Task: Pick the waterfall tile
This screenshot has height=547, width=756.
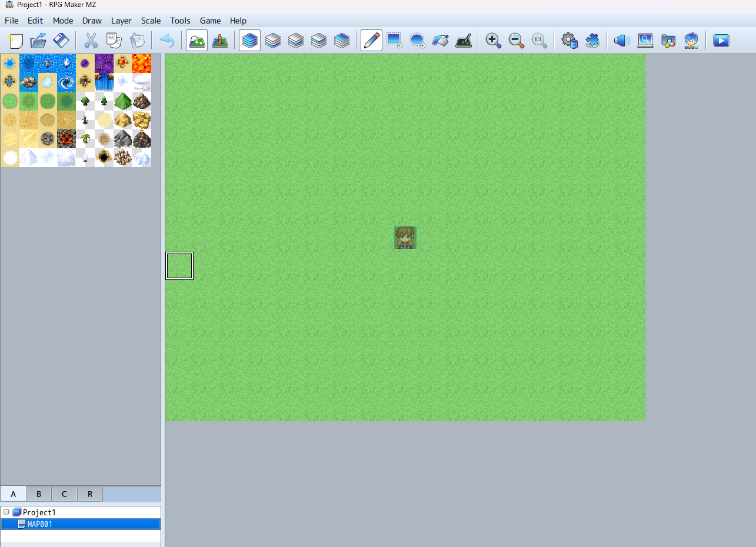Action: [104, 82]
